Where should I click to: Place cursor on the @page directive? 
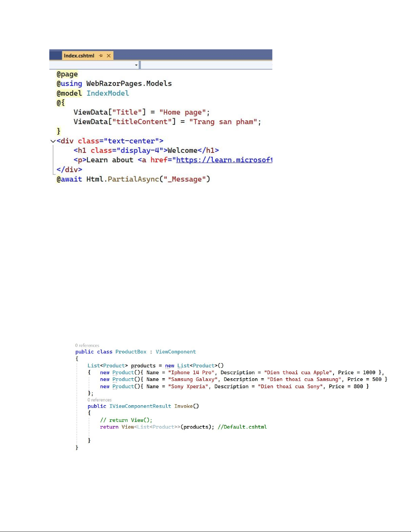[67, 74]
